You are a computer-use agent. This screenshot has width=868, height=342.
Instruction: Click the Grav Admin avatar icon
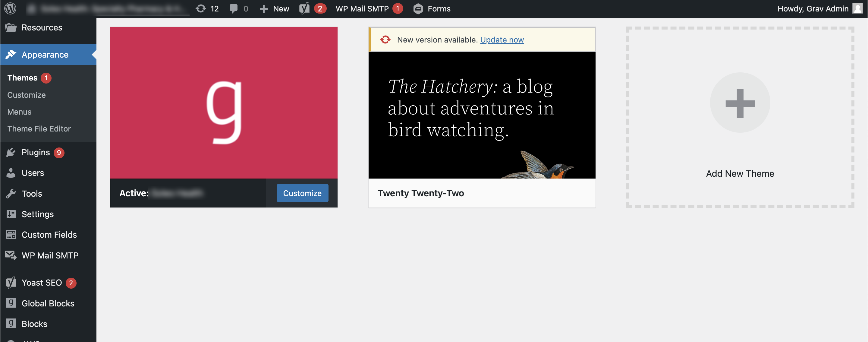pos(857,8)
